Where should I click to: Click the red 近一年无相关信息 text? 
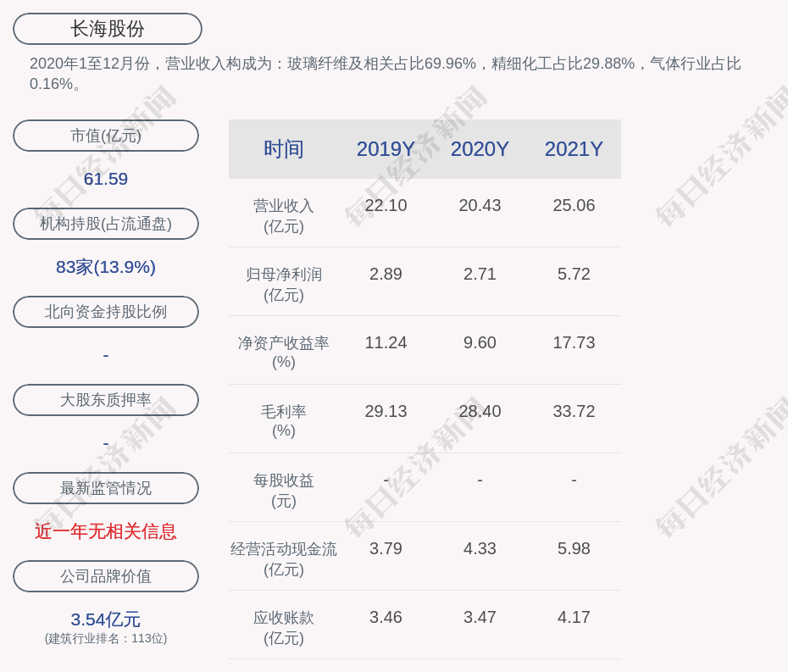(x=106, y=531)
